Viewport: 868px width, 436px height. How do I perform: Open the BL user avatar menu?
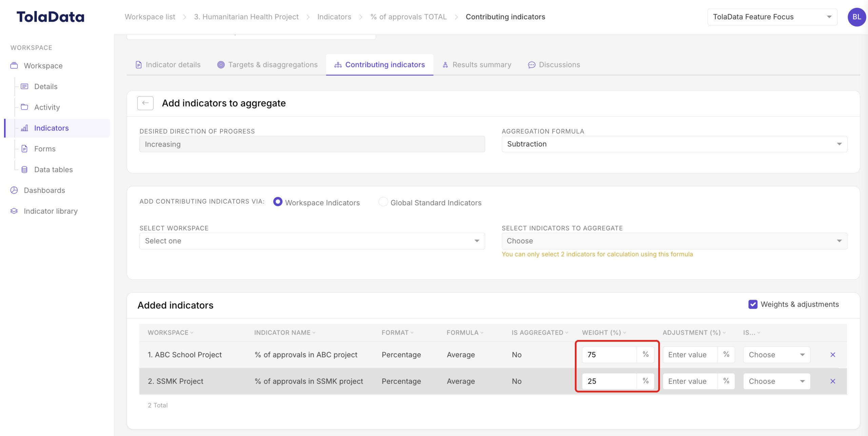point(856,17)
